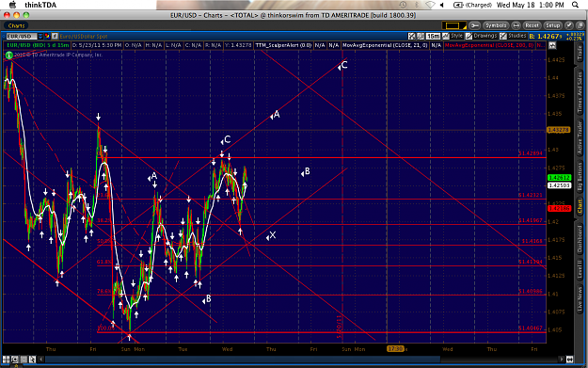Open the Dashboard sidebar tab
Viewport: 588px width, 368px height.
pyautogui.click(x=580, y=238)
